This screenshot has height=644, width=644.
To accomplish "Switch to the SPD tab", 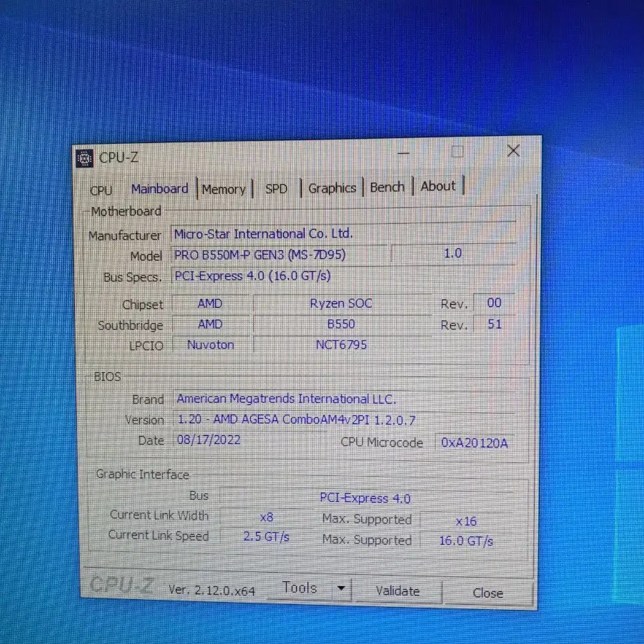I will (276, 189).
